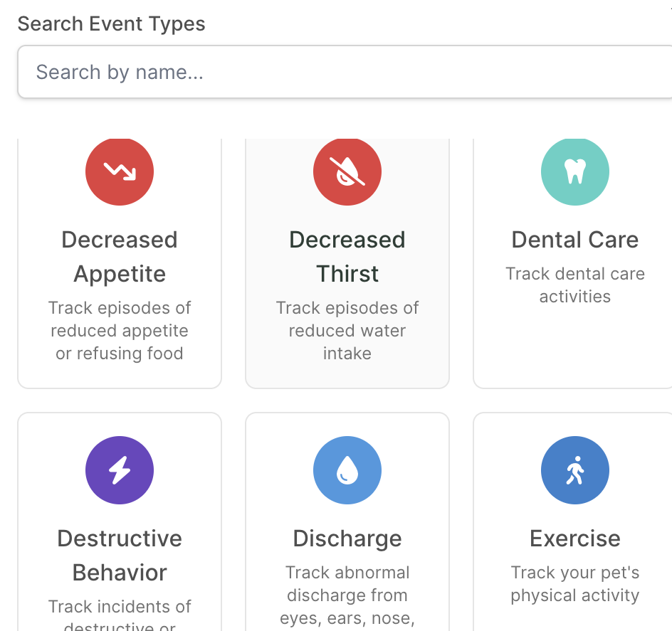This screenshot has height=631, width=672.
Task: Click the purple lightning bolt Destructive Behavior icon
Action: 120,470
